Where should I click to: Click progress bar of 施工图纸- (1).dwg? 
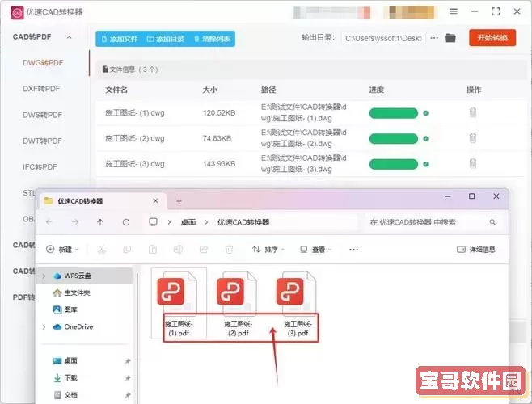394,113
